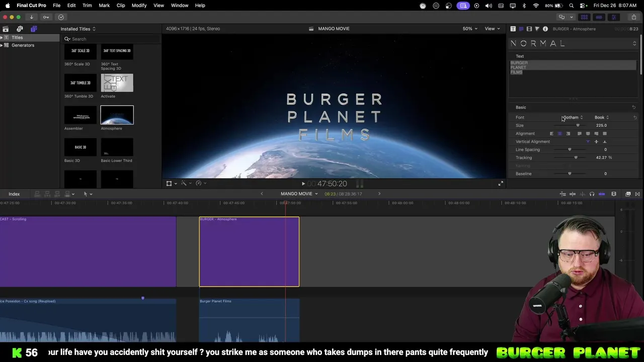The width and height of the screenshot is (644, 362).
Task: Open the Info inspector tab
Action: pyautogui.click(x=545, y=29)
